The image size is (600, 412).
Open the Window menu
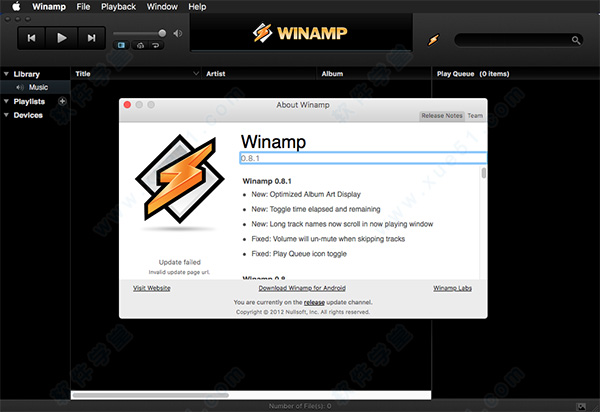click(x=162, y=7)
